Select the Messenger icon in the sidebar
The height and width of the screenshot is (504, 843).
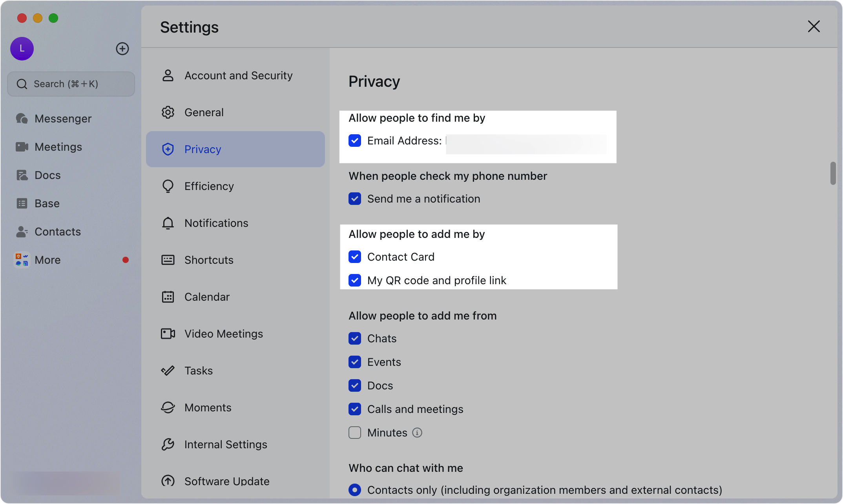click(x=22, y=118)
